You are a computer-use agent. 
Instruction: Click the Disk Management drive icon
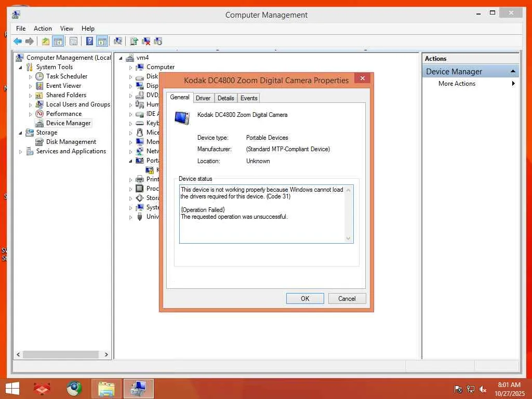click(39, 142)
